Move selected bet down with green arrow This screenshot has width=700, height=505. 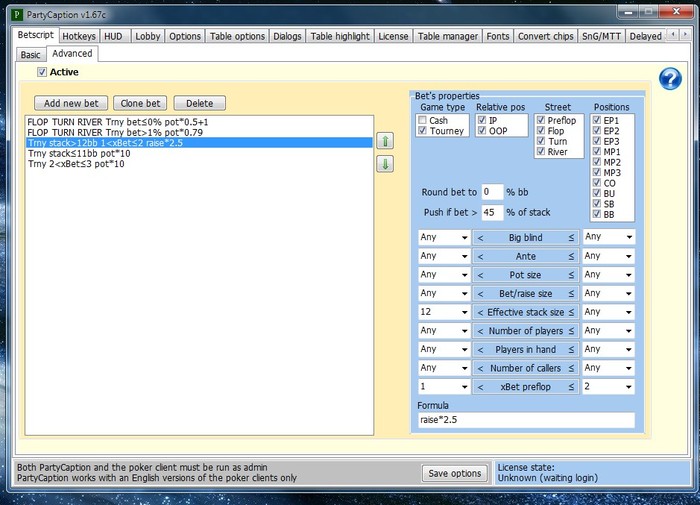coord(384,164)
